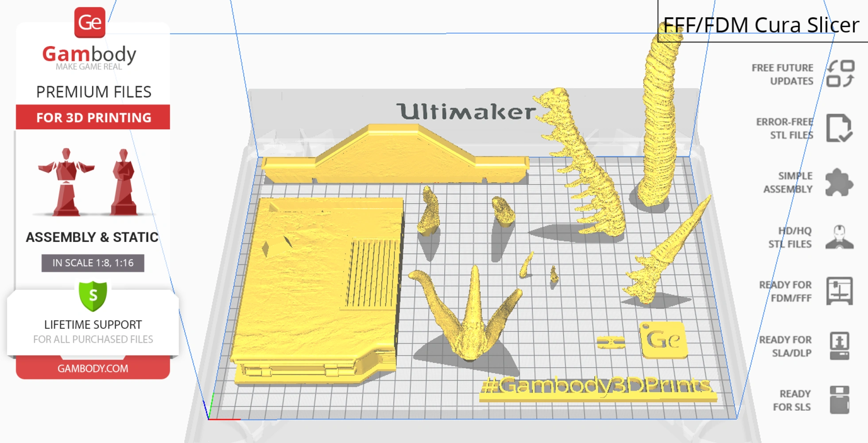
Task: Click the Ready for SLA/DLP printer icon
Action: pos(839,346)
